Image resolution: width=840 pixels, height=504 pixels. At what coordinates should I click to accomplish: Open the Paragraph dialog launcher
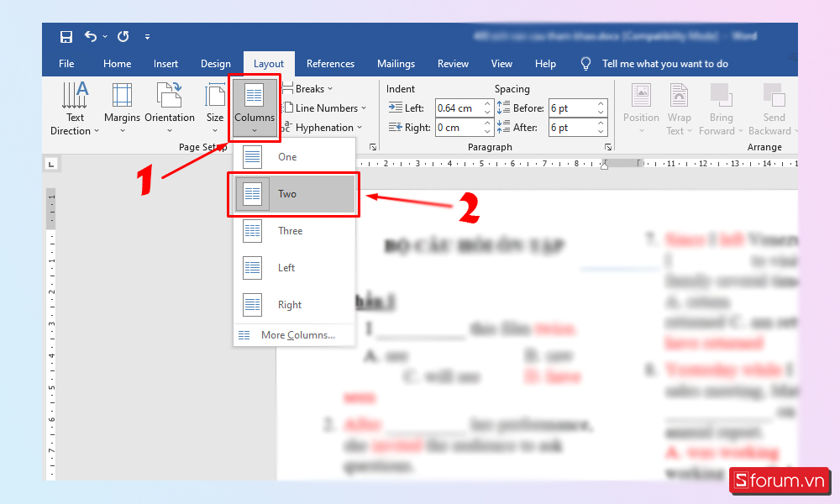point(608,147)
